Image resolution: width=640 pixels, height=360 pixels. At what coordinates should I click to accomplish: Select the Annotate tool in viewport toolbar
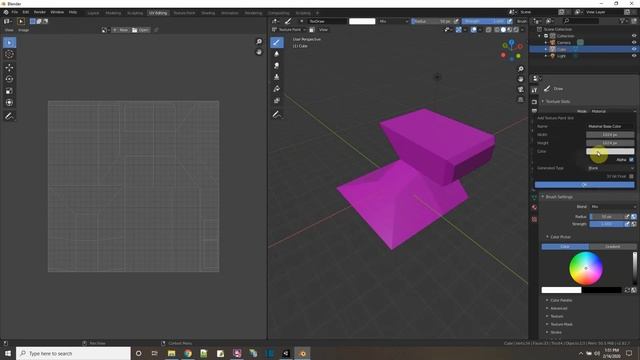277,115
